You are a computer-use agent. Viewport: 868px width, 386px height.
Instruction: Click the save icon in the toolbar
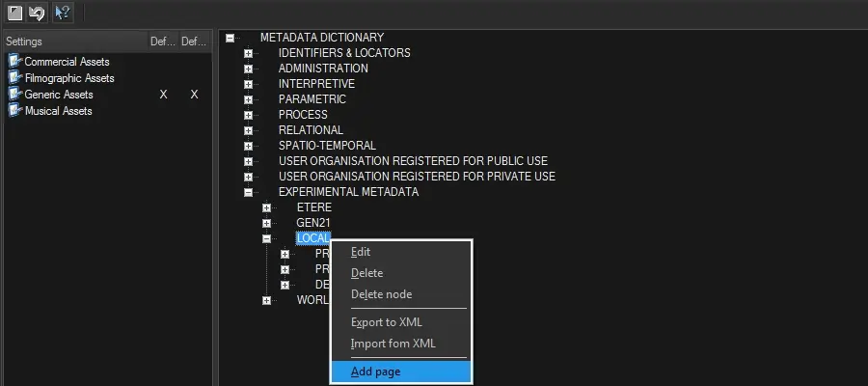pos(15,13)
